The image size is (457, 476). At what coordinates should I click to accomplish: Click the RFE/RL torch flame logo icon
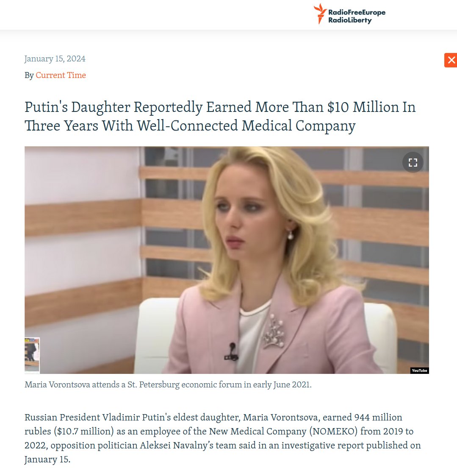click(x=320, y=14)
